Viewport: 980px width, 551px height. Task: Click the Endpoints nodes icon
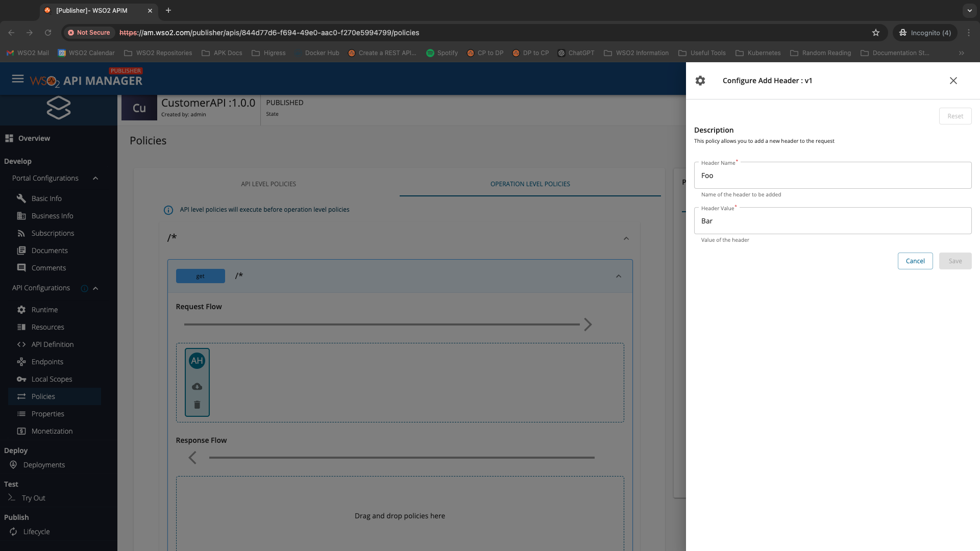click(x=21, y=362)
